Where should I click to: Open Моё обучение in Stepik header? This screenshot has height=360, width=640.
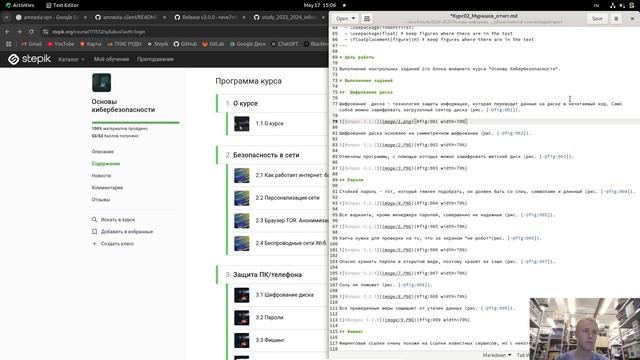[111, 59]
